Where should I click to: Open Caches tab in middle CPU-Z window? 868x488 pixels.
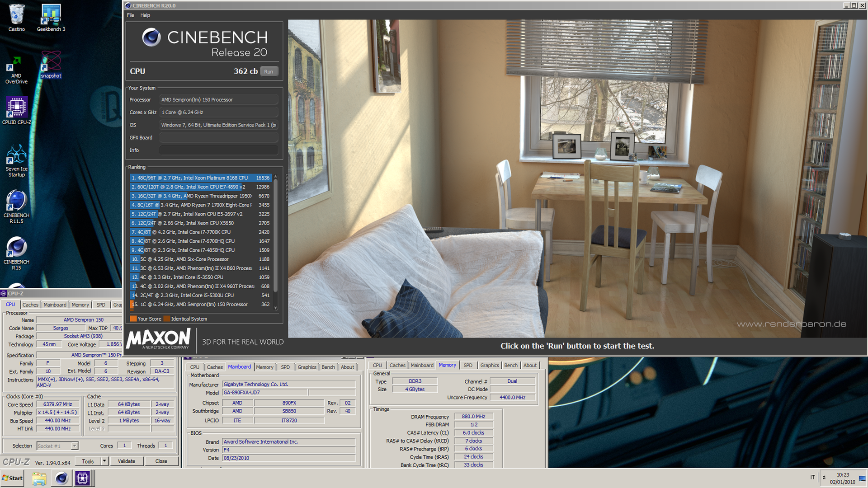(215, 367)
